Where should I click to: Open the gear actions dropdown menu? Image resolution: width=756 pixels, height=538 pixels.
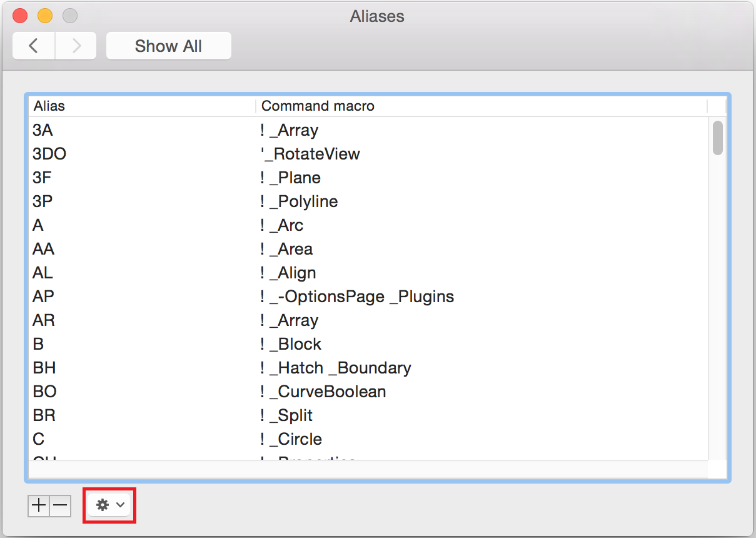click(109, 505)
